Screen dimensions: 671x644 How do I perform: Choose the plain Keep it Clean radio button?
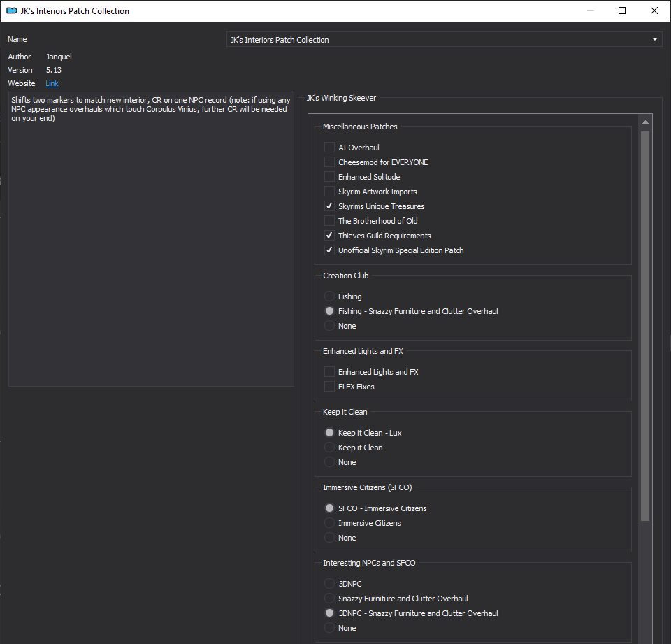329,448
